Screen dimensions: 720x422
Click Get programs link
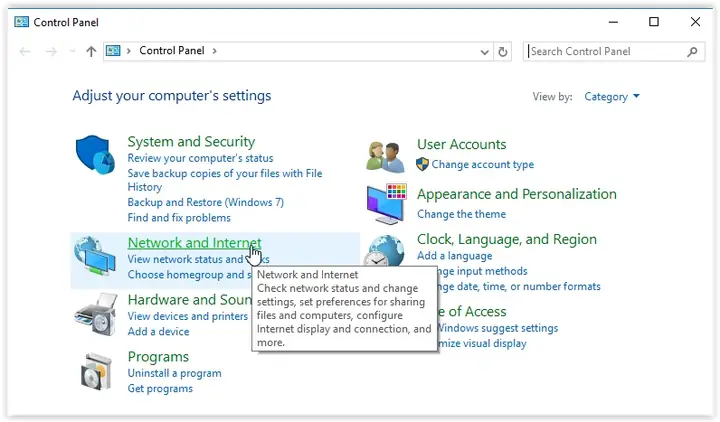[x=160, y=388]
